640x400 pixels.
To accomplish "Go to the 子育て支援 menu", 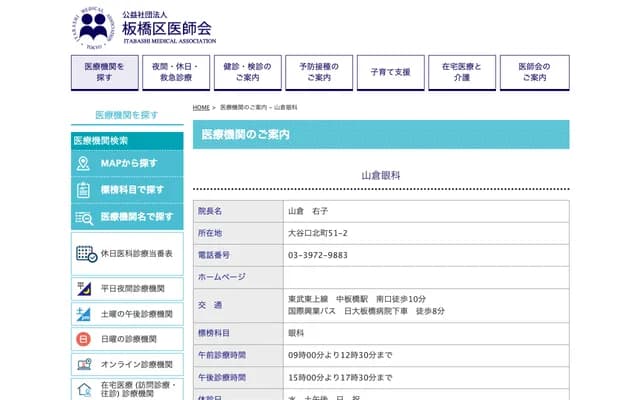I will pyautogui.click(x=390, y=72).
